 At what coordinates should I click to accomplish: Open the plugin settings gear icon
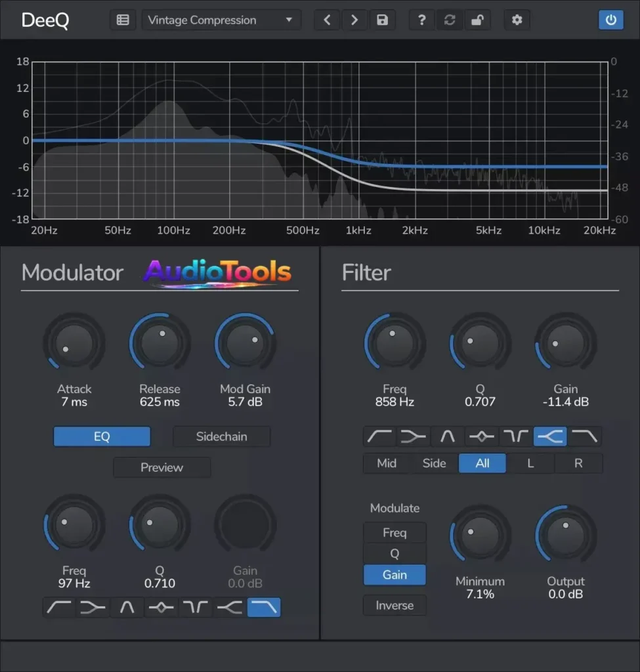(x=517, y=20)
